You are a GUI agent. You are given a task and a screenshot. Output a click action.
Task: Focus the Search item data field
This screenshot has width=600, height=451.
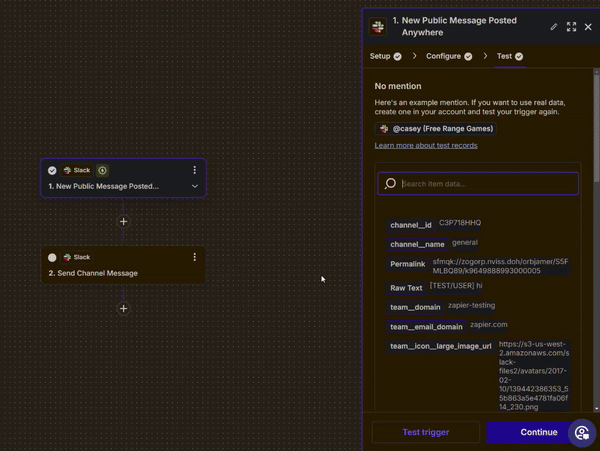pos(478,184)
